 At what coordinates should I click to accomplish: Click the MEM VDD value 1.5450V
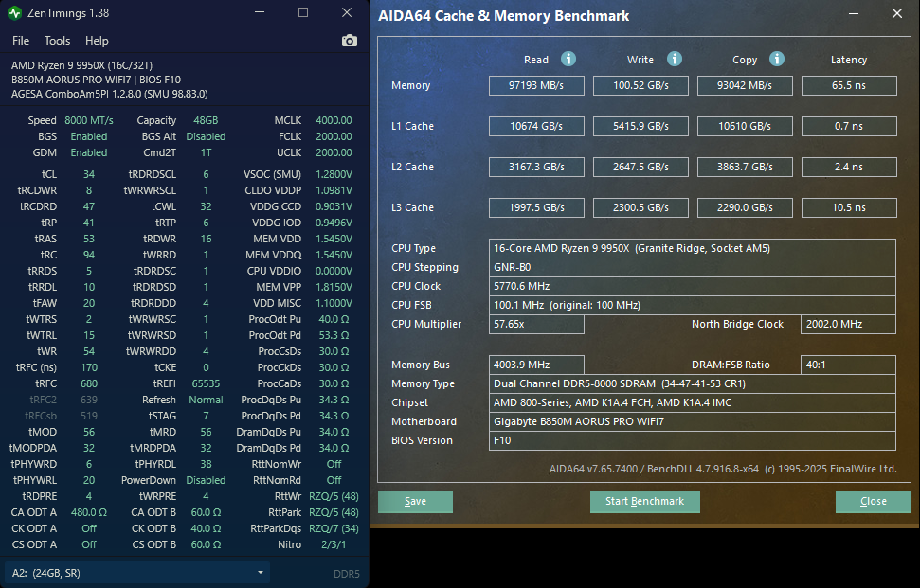tap(334, 239)
